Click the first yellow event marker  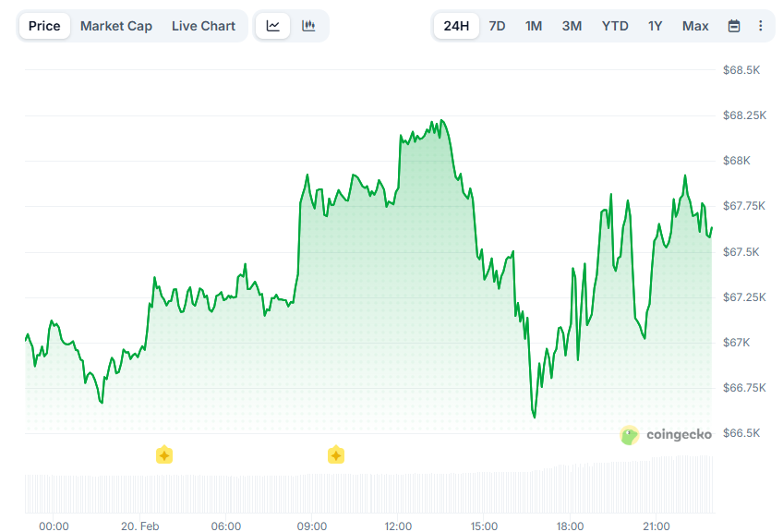click(x=164, y=454)
